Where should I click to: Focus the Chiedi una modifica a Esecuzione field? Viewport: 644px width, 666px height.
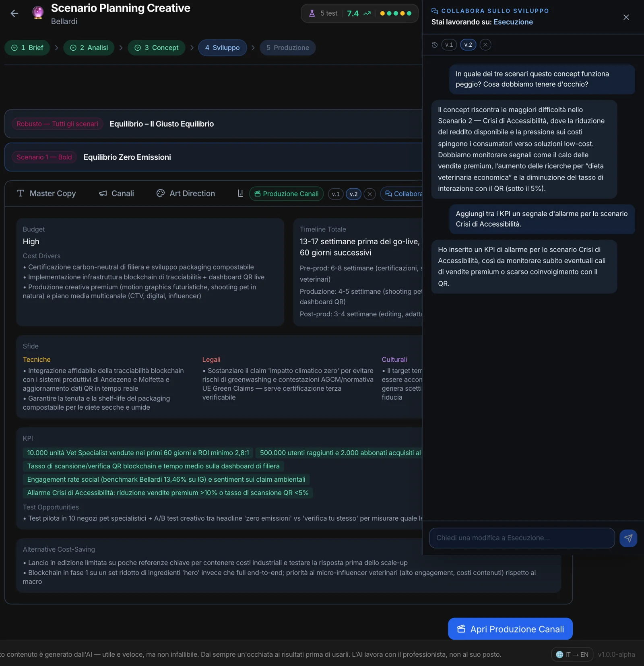[x=522, y=538]
